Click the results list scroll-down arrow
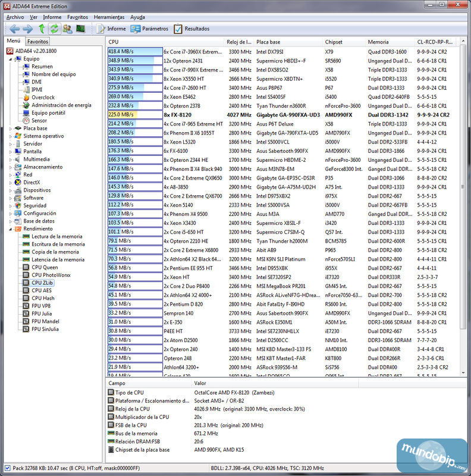 pos(463,373)
